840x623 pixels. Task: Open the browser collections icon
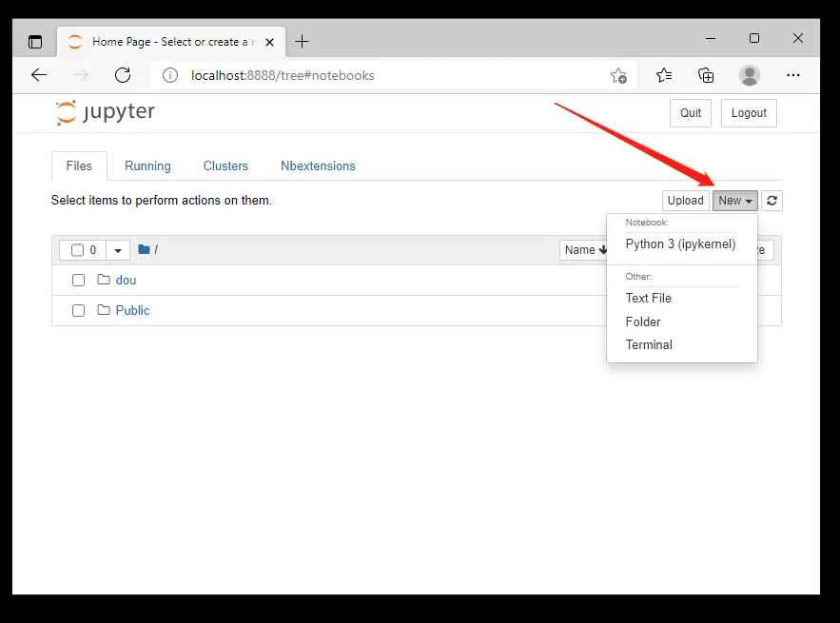point(706,75)
